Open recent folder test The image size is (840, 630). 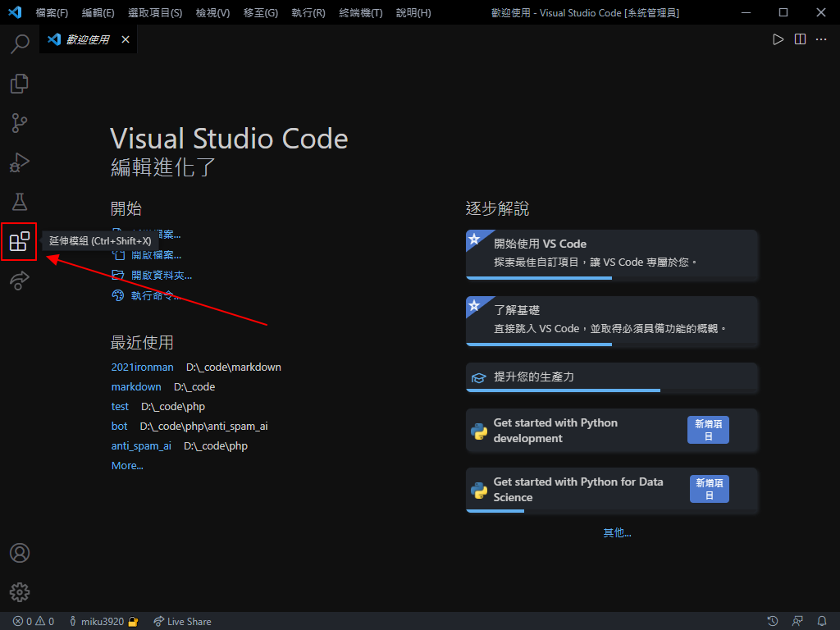[x=120, y=407]
